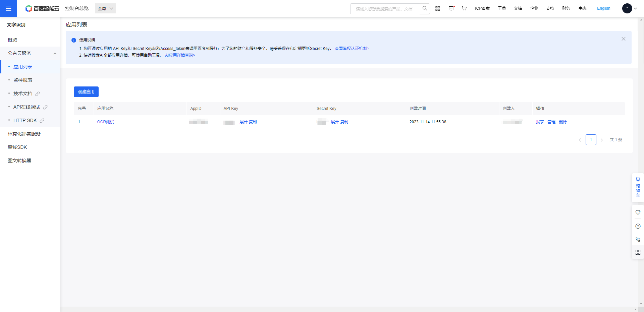Viewport: 644px width, 312px height.
Task: Select page 1 in pagination
Action: pyautogui.click(x=591, y=140)
